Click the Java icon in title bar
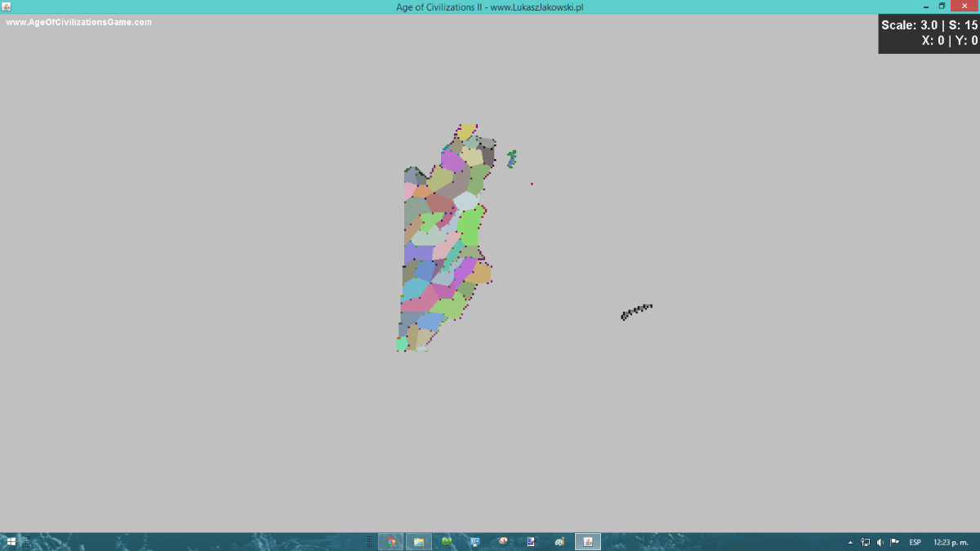 tap(7, 7)
